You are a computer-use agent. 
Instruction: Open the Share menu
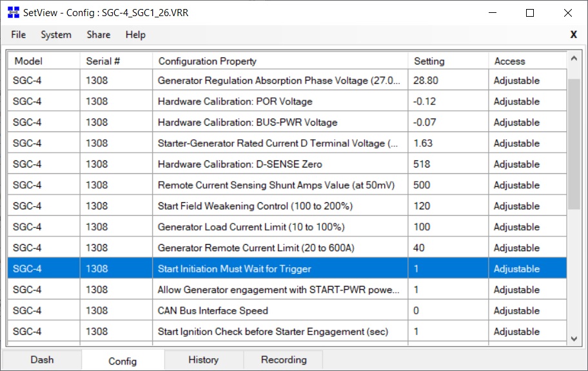click(x=99, y=35)
